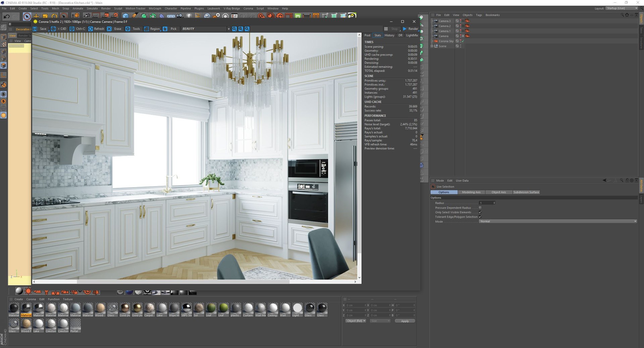
Task: Open the History tab in VFB
Action: (389, 35)
